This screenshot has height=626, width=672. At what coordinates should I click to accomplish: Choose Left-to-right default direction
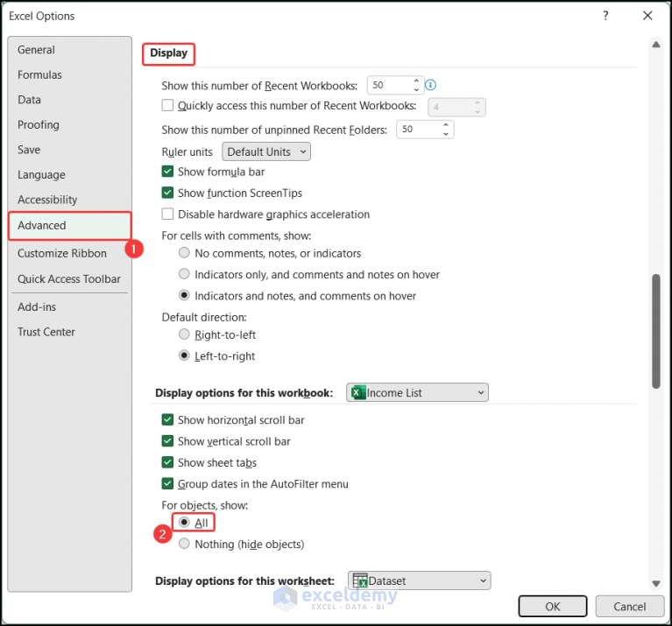pyautogui.click(x=184, y=355)
